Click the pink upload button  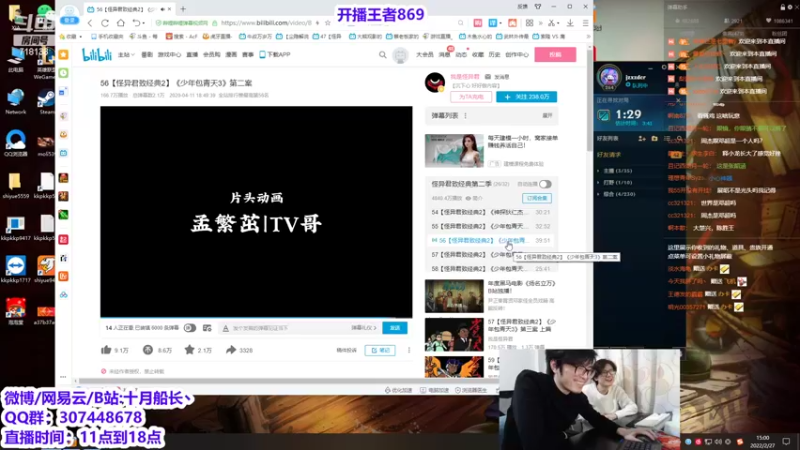point(555,55)
